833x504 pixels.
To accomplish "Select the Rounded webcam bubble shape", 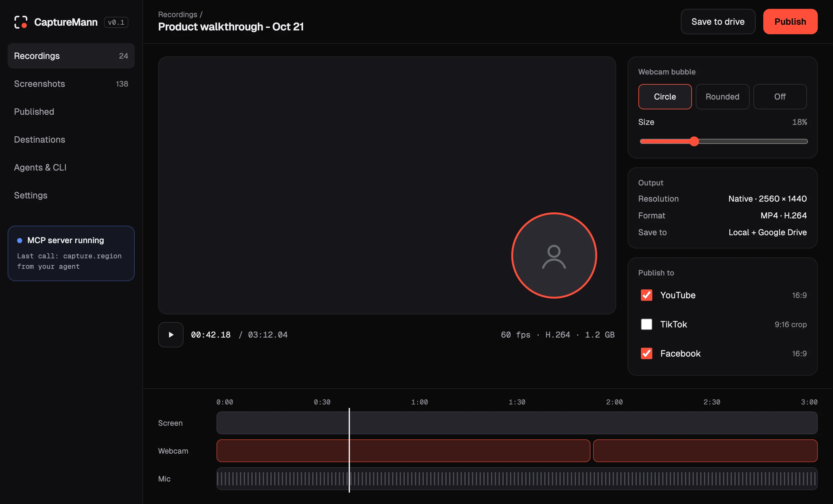I will (722, 97).
